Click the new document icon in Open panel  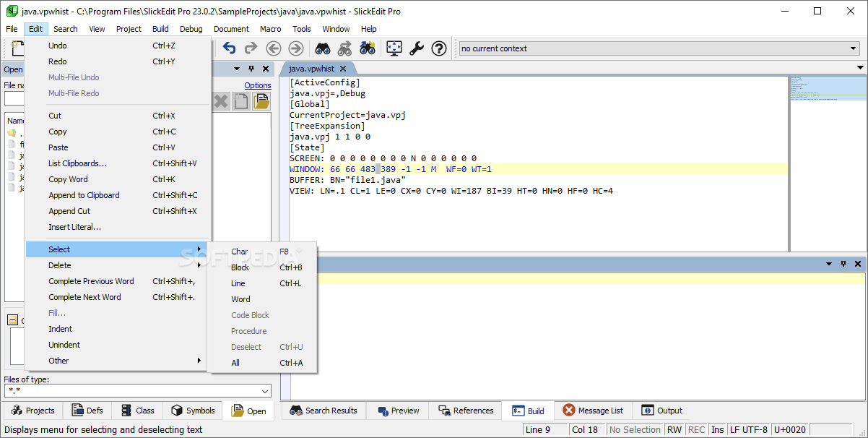240,102
